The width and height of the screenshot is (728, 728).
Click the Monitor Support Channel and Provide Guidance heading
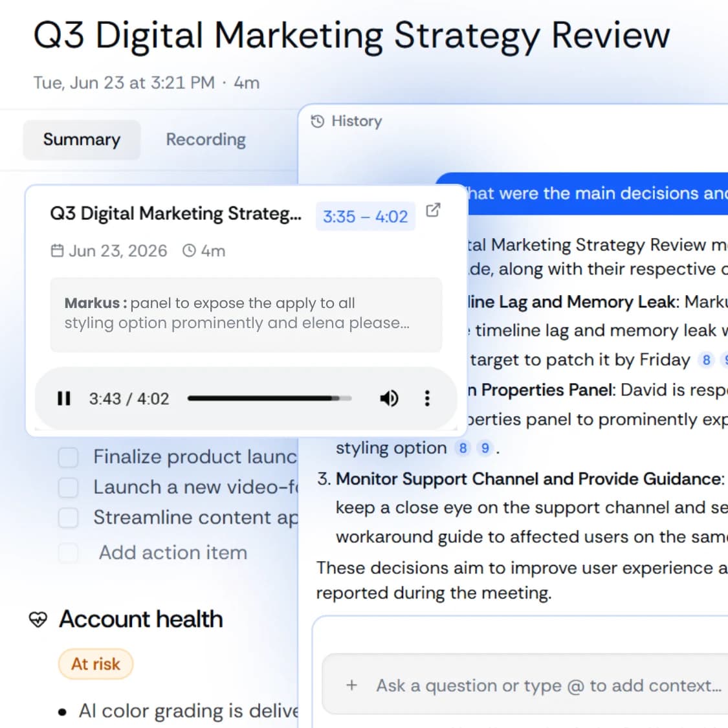(x=529, y=479)
